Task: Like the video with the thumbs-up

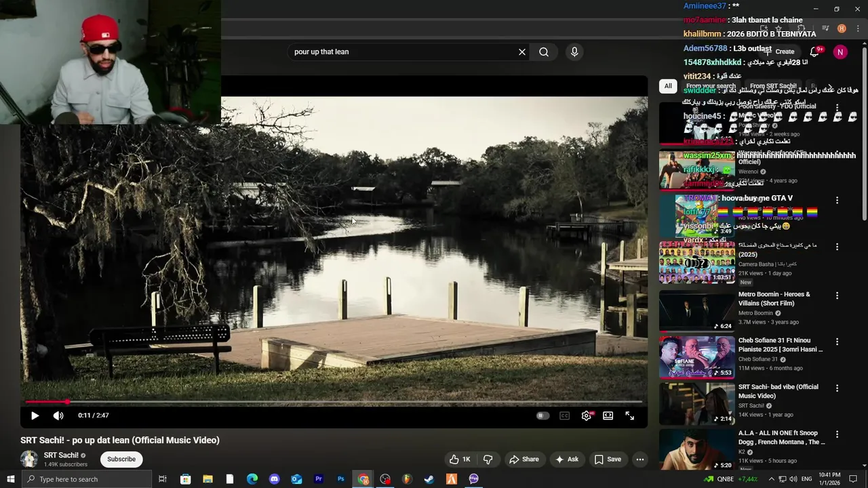Action: tap(460, 459)
